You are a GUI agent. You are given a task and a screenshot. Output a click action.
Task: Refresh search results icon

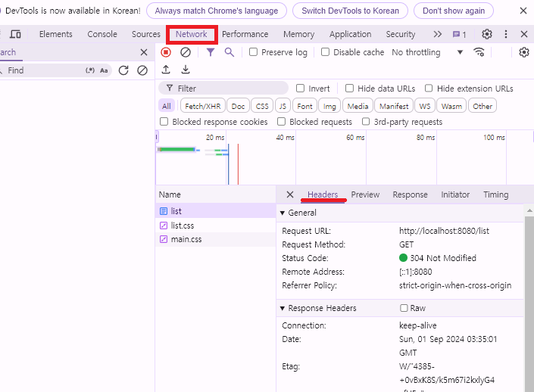tap(123, 70)
